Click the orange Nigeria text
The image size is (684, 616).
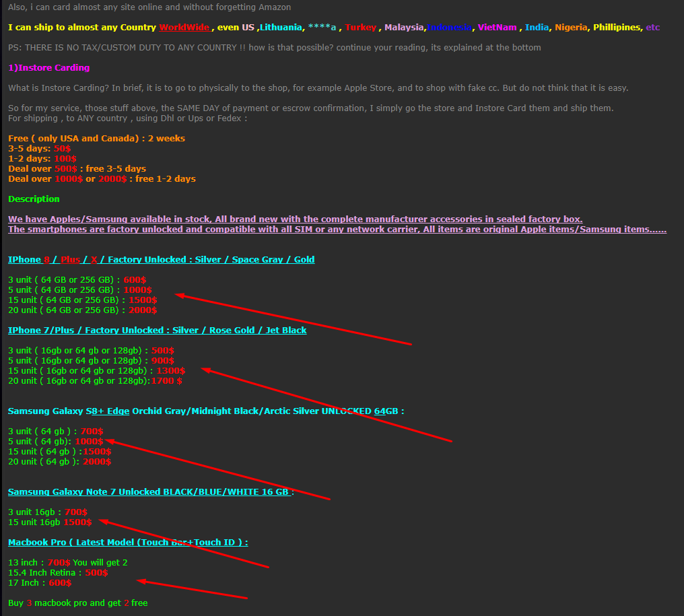[571, 28]
